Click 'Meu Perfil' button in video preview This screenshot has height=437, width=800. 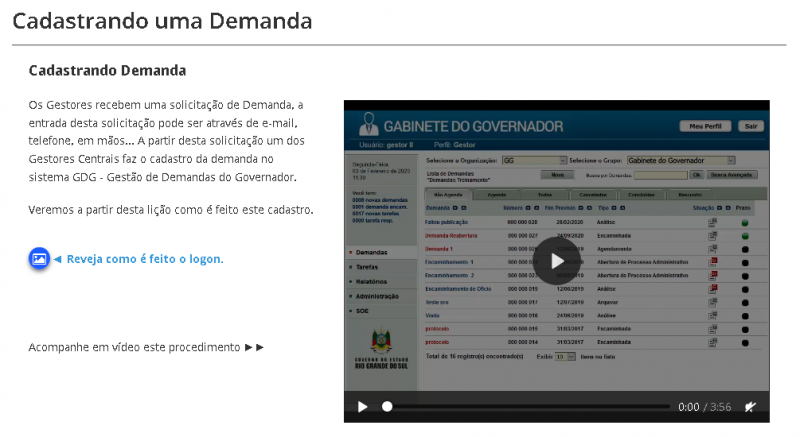tap(705, 126)
